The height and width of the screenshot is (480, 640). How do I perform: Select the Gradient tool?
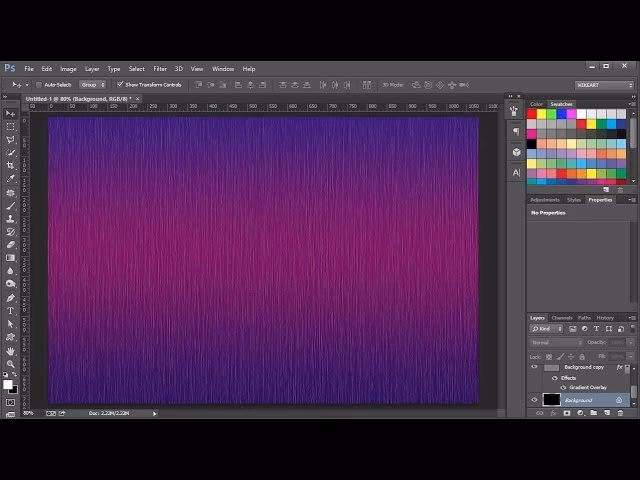tap(11, 258)
